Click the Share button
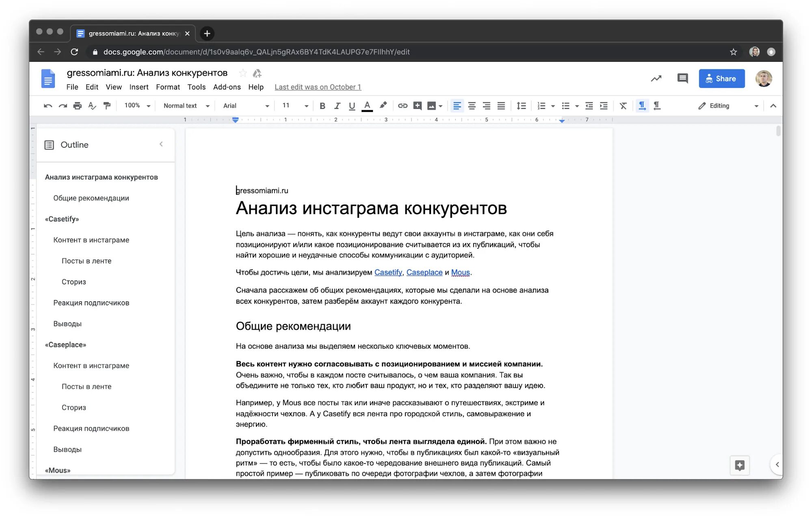The image size is (812, 518). 722,78
